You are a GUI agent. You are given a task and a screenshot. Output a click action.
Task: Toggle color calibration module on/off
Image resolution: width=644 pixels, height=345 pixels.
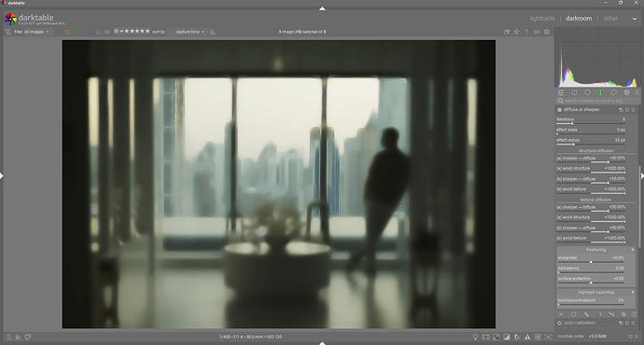559,324
